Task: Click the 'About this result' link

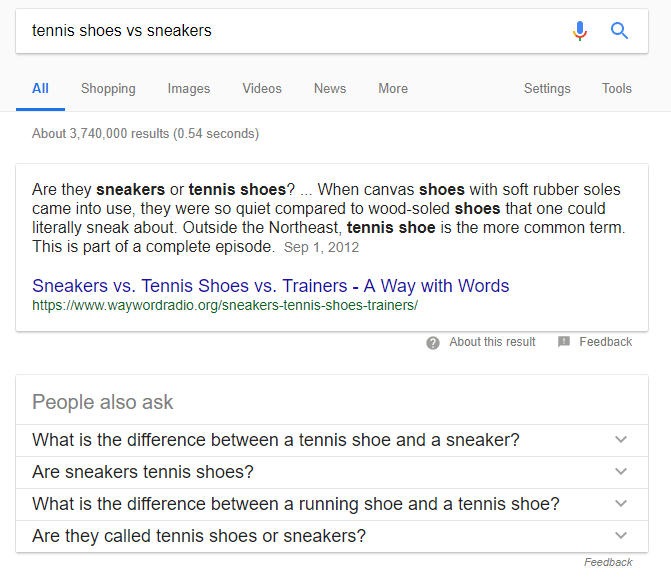Action: [x=492, y=342]
